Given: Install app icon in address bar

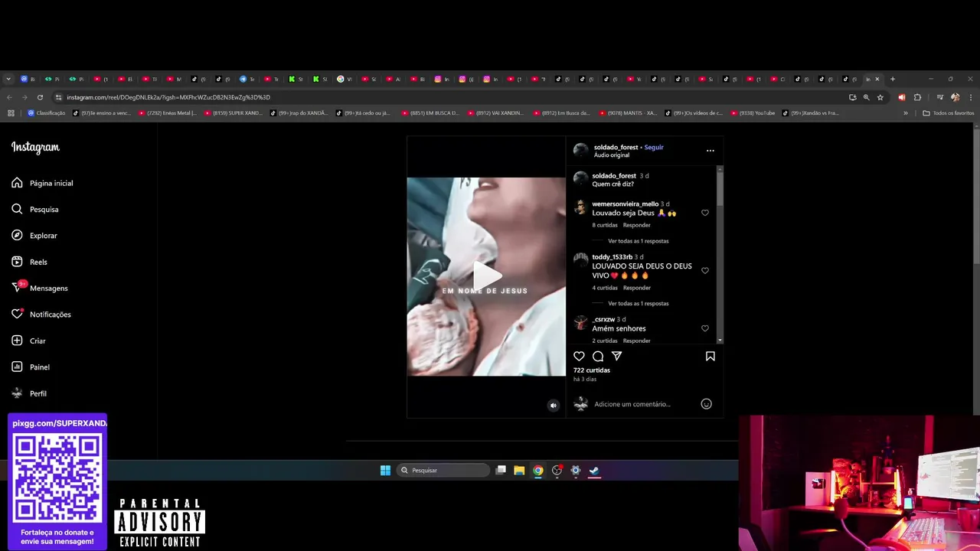Looking at the screenshot, I should 853,97.
